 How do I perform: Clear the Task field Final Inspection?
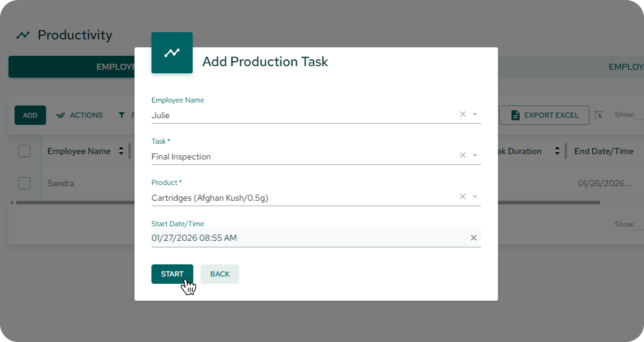tap(462, 155)
